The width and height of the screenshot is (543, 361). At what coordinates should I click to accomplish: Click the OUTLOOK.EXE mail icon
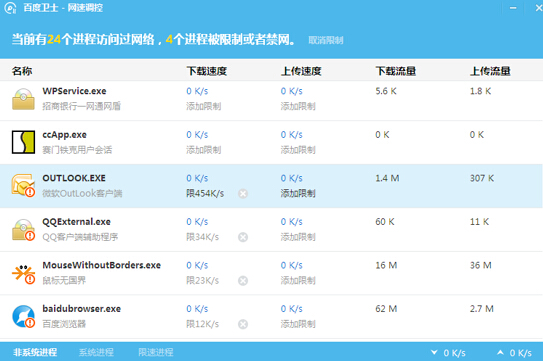click(x=23, y=185)
